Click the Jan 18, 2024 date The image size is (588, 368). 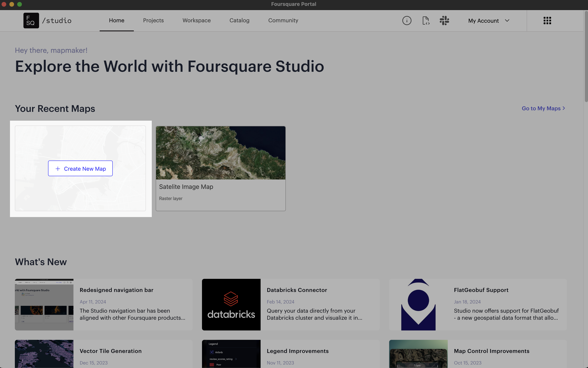point(467,302)
